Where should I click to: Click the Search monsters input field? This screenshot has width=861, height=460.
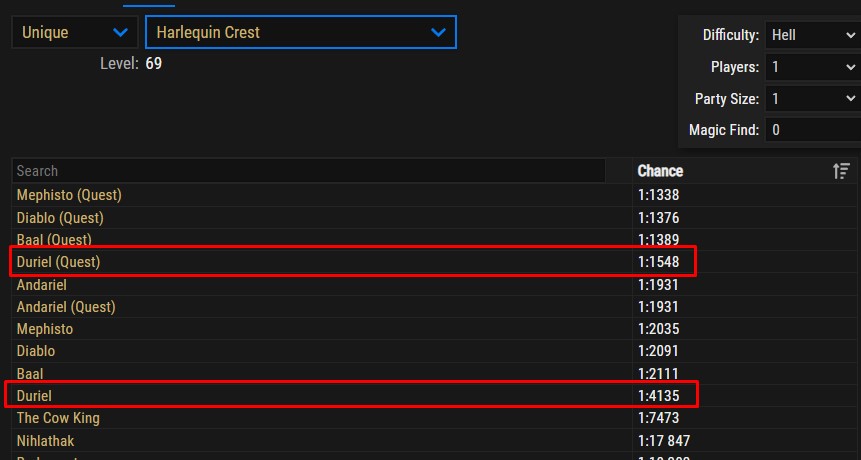[309, 171]
